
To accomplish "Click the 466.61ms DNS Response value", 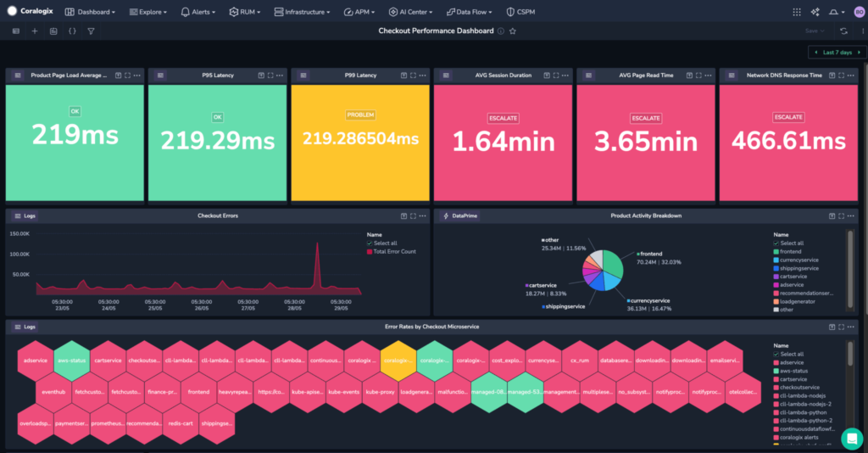I will click(x=788, y=141).
